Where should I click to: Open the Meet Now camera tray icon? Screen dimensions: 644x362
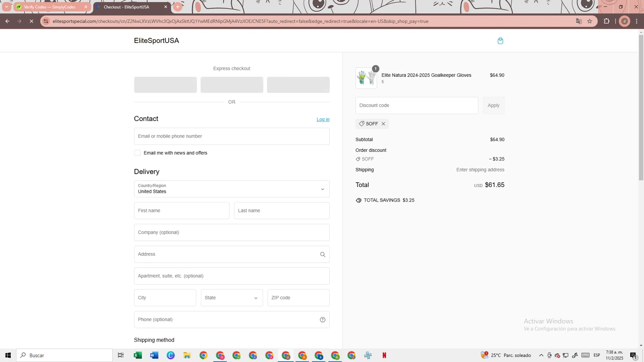point(550,355)
